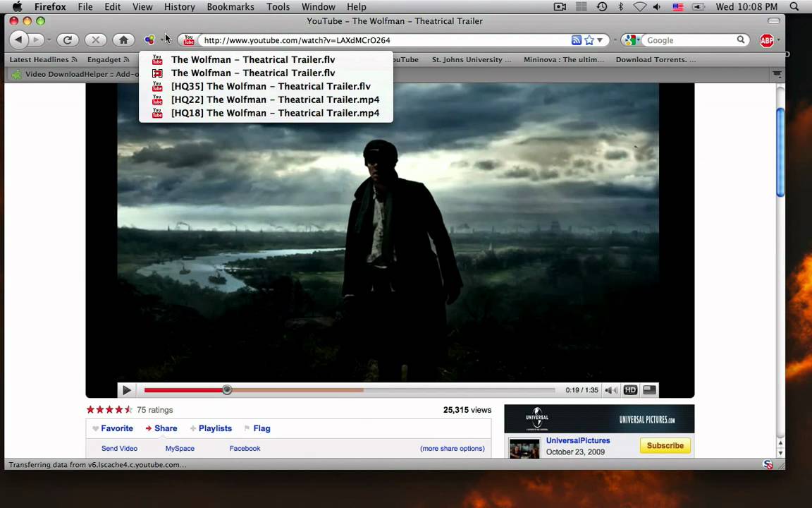Open the Latest Headlines bookmark
The width and height of the screenshot is (812, 508).
coord(43,59)
